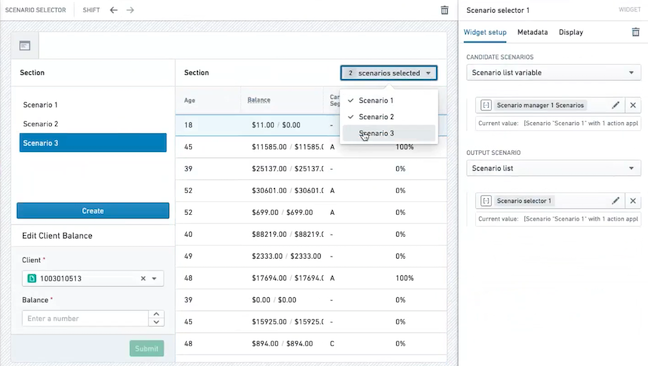Edit Scenario selector 1 output variable pencil
The height and width of the screenshot is (366, 648).
pos(615,201)
